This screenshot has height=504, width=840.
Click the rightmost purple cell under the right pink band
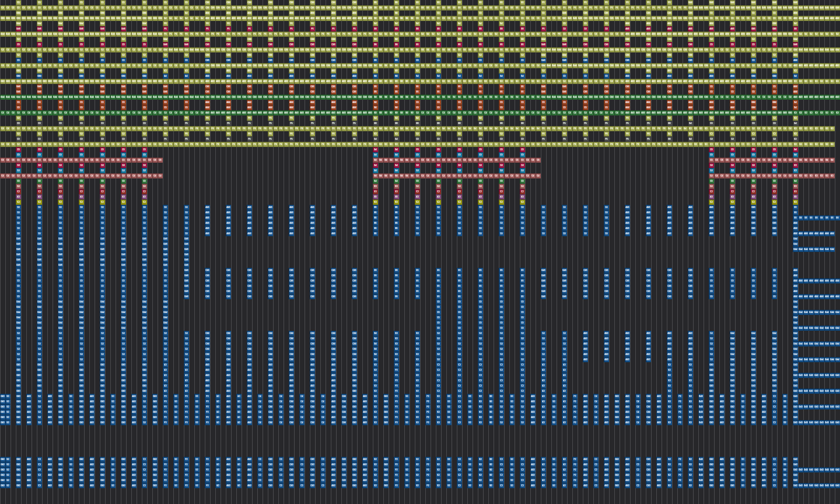[x=795, y=197]
